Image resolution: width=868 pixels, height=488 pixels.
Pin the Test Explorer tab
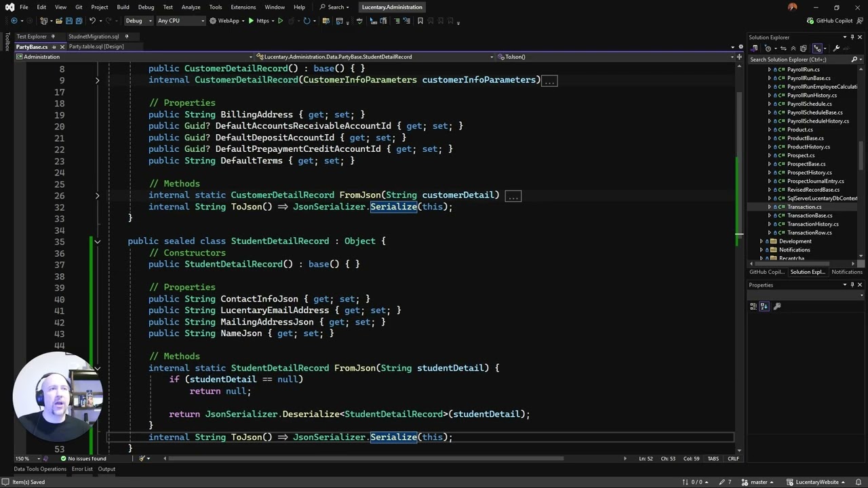coord(54,37)
